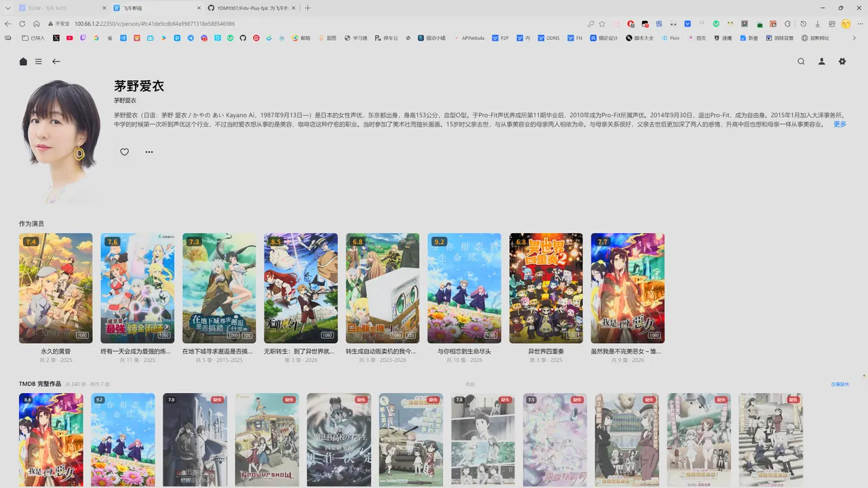This screenshot has width=868, height=488.
Task: Click the 虽然我是不完美恶女 title text
Action: click(x=626, y=352)
